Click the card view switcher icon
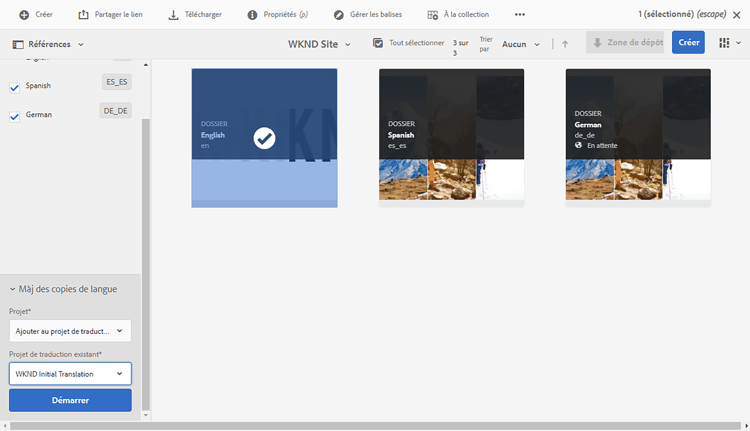The image size is (750, 431). 724,43
